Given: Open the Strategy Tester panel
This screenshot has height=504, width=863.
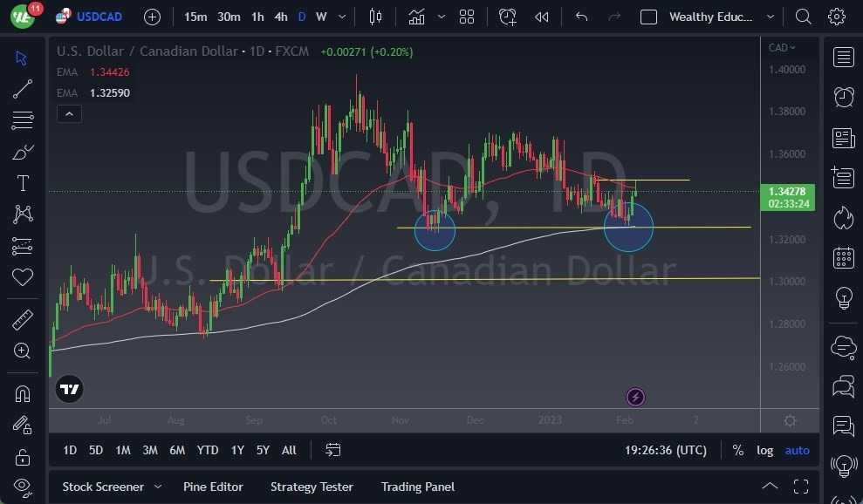Looking at the screenshot, I should point(312,487).
